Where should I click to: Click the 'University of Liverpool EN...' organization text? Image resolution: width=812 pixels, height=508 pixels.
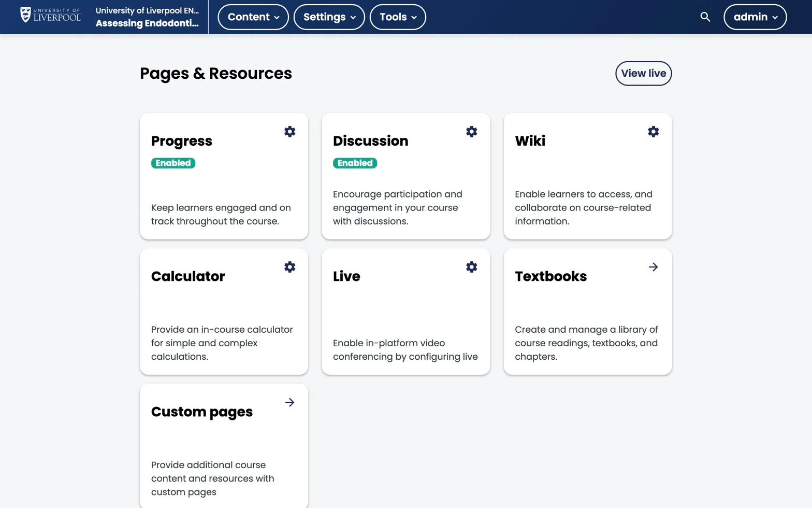coord(147,10)
